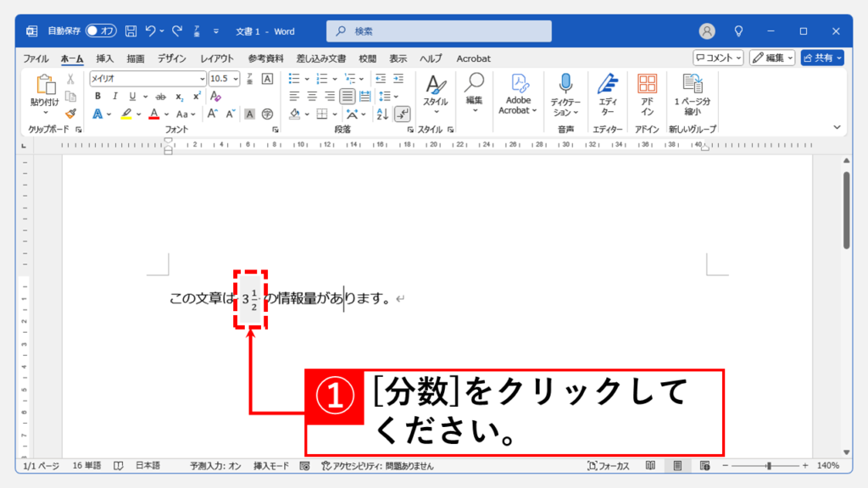
Task: Click the strikethrough text icon
Action: [161, 96]
